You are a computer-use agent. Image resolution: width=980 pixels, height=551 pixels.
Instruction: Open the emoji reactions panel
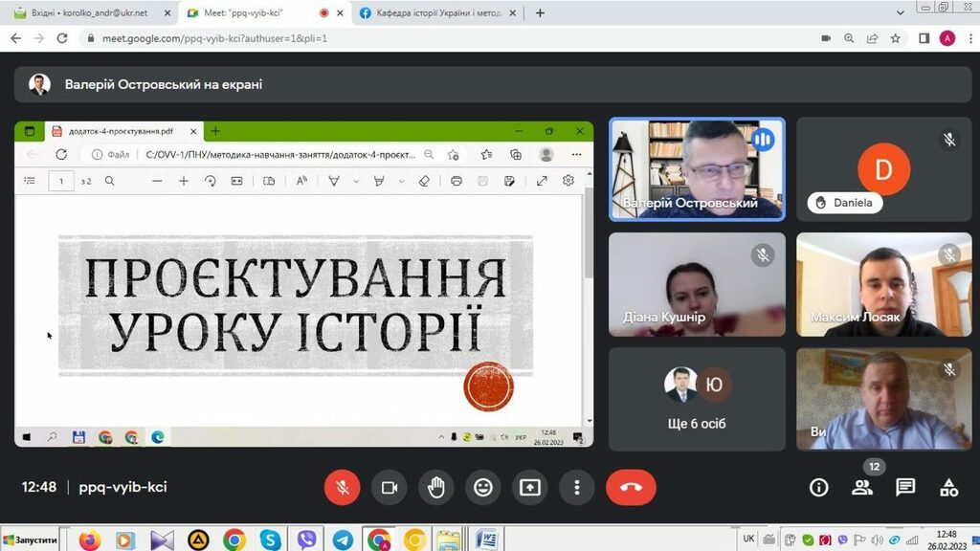tap(482, 488)
